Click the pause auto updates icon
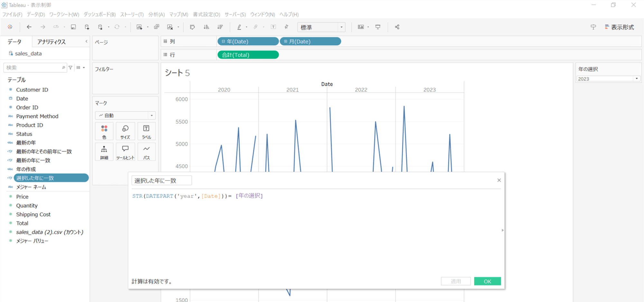 click(x=100, y=27)
